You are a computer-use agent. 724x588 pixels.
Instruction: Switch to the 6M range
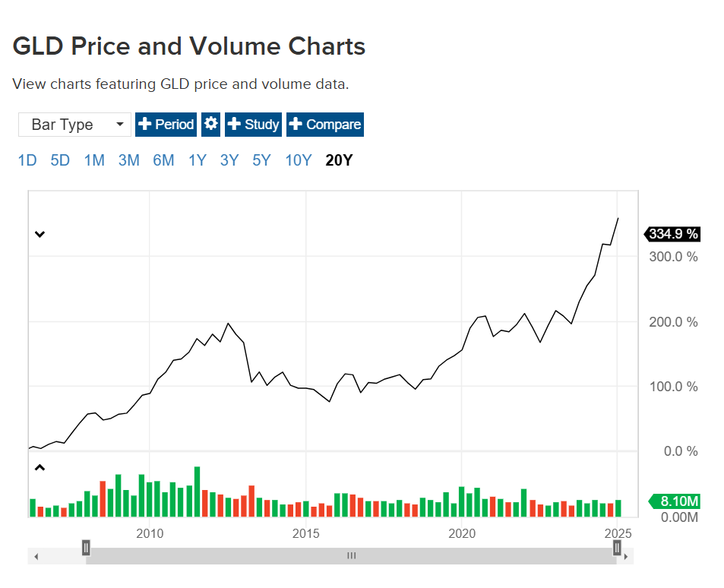click(163, 160)
